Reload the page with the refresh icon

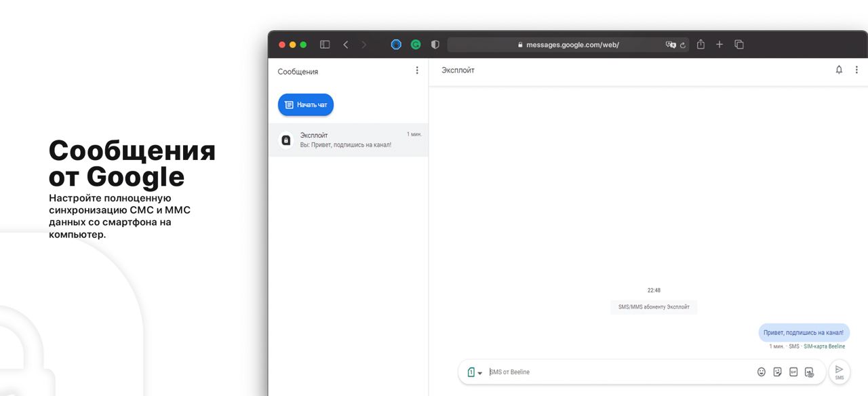click(683, 45)
